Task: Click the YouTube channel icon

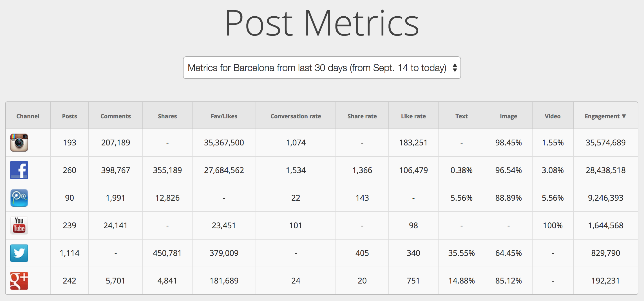Action: [19, 225]
